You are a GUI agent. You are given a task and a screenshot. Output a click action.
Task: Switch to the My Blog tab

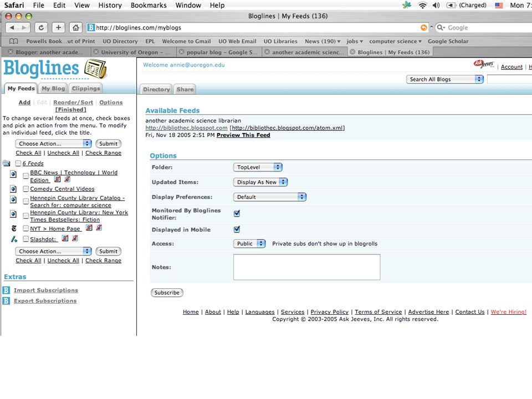tap(53, 88)
